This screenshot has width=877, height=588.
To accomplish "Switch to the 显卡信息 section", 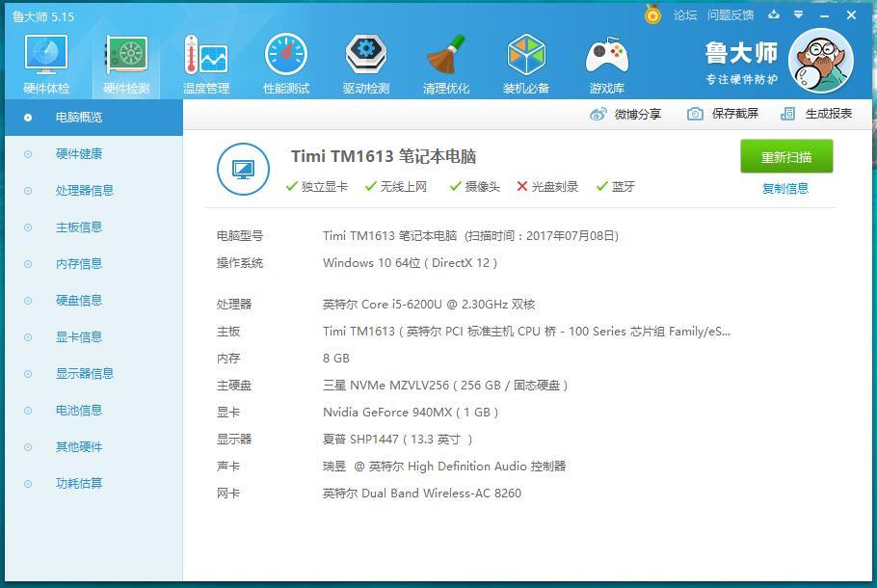I will coord(79,336).
